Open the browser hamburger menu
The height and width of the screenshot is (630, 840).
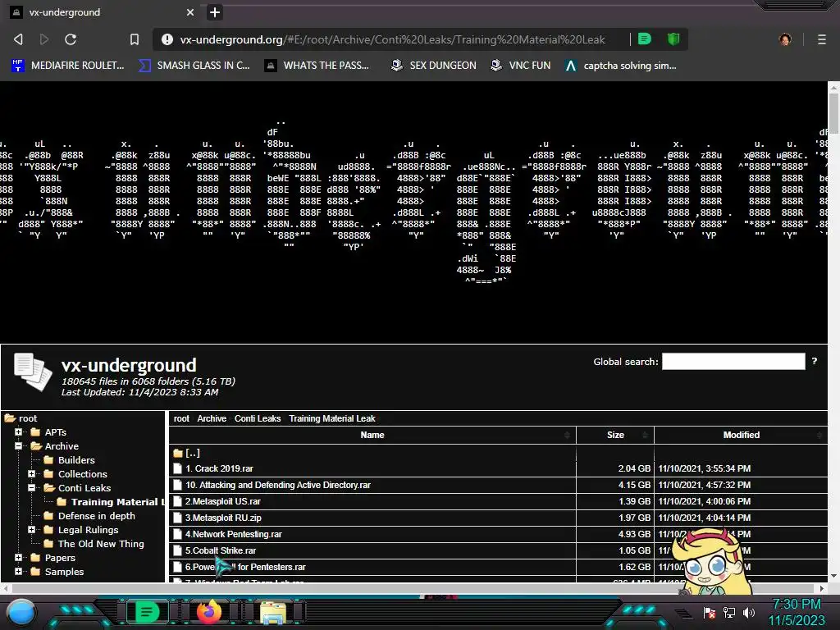coord(822,39)
